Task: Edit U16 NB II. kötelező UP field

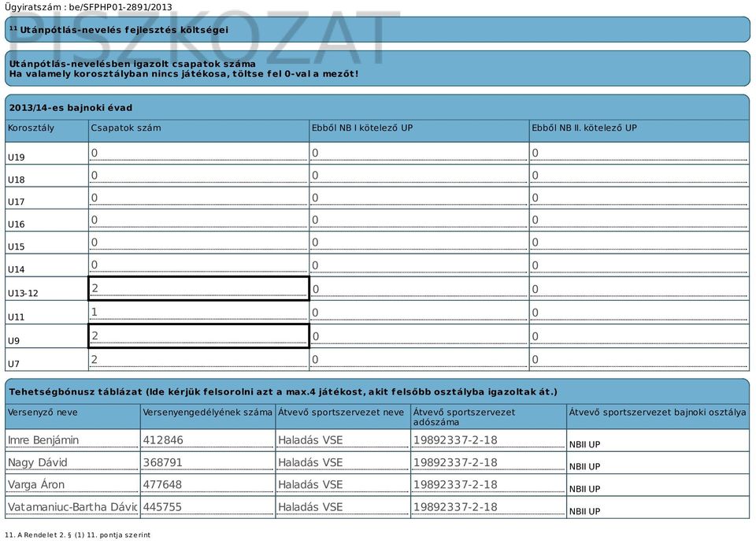Action: [639, 220]
